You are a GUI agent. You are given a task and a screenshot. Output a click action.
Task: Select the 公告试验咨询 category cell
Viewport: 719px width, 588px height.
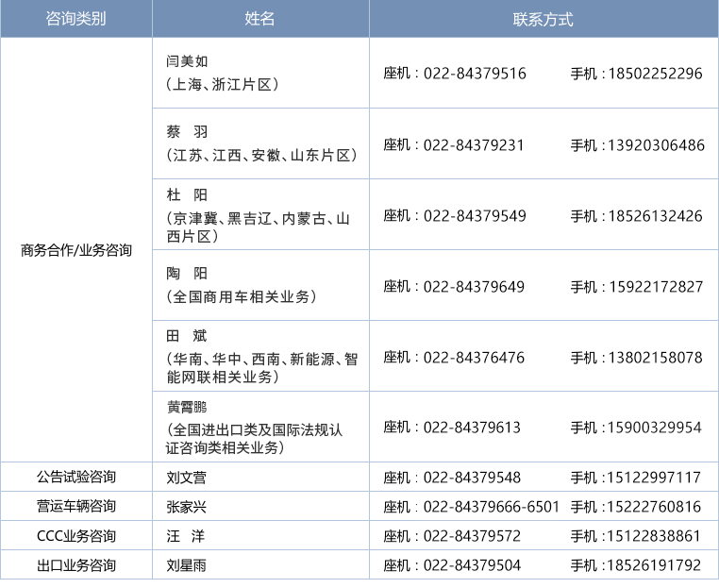[76, 477]
